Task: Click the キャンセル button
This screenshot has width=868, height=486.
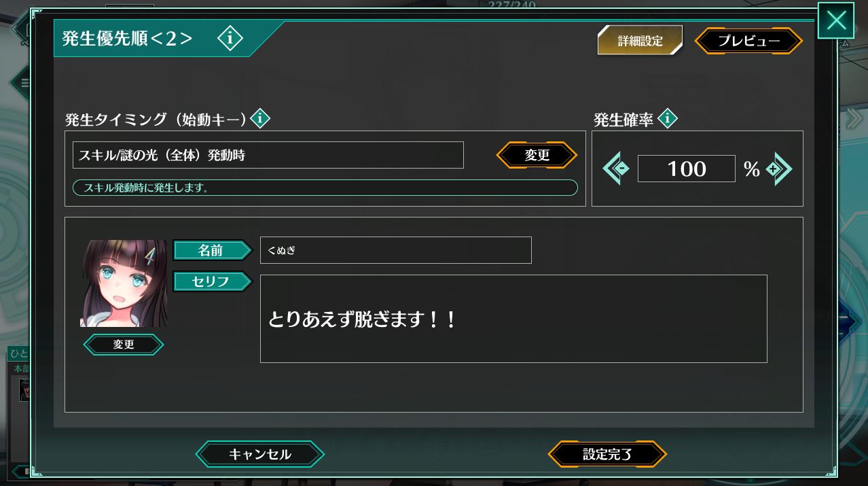Action: click(x=260, y=454)
